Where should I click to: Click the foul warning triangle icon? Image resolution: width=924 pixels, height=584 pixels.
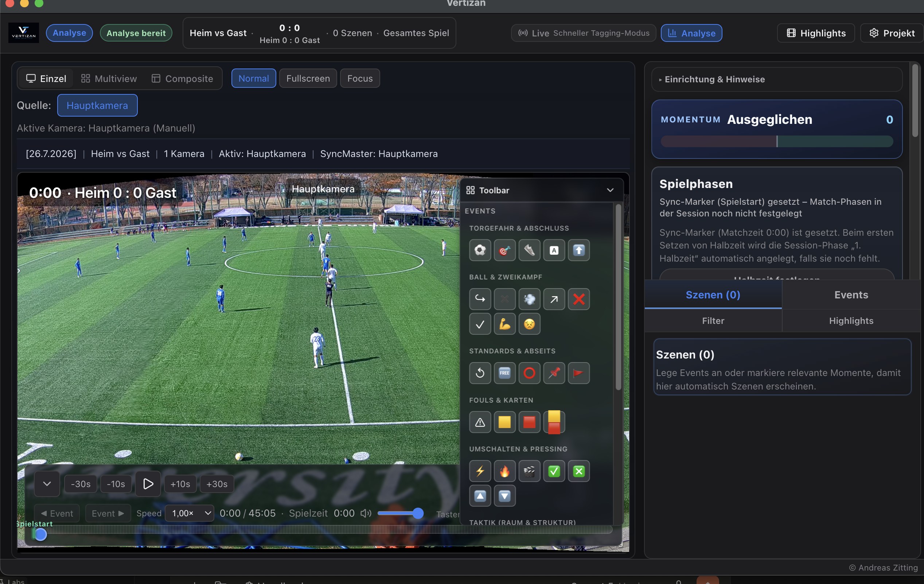pos(480,422)
